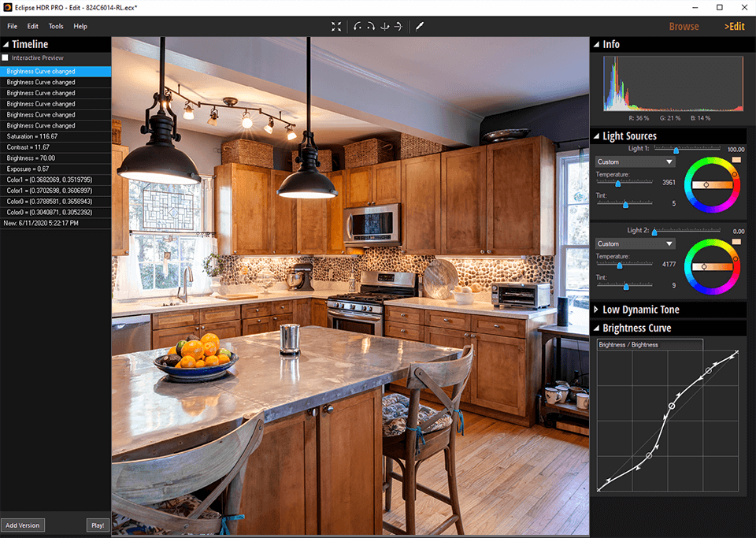The height and width of the screenshot is (538, 756).
Task: Click the Add Version button
Action: 22,525
